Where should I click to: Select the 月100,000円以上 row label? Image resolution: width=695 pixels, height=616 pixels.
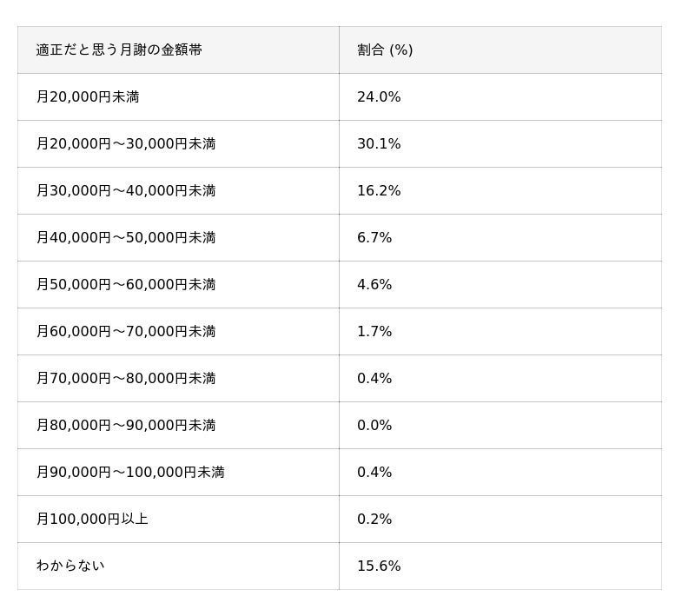(x=92, y=520)
